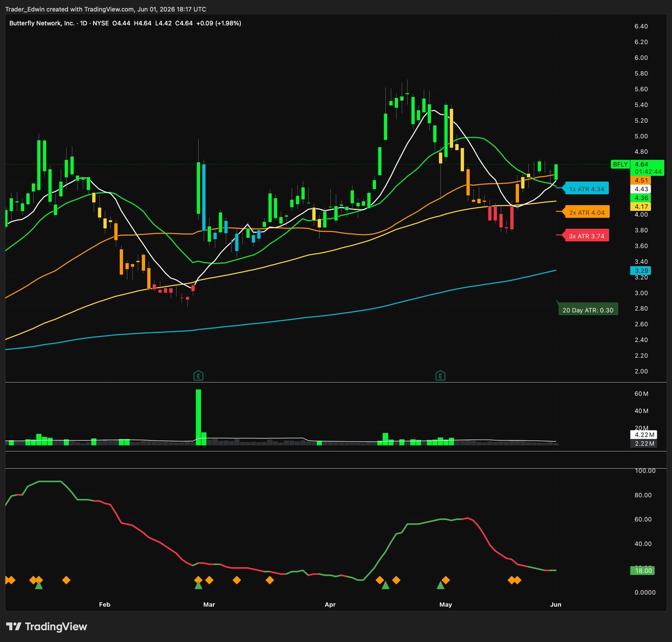Click the 2x ATR 4.04 label
The image size is (672, 642).
(586, 213)
